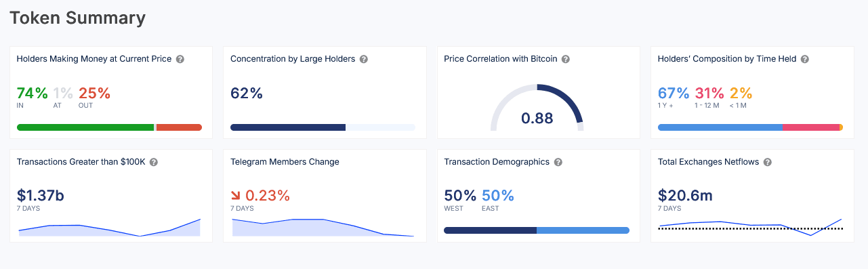868x269 pixels.
Task: Click the Concentration by Large Holders bar
Action: tap(323, 127)
